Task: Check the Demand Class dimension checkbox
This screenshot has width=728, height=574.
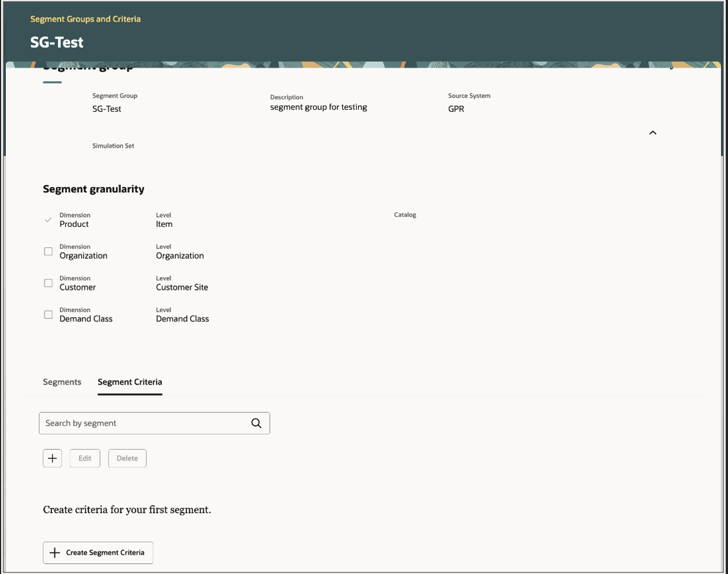Action: pos(48,314)
